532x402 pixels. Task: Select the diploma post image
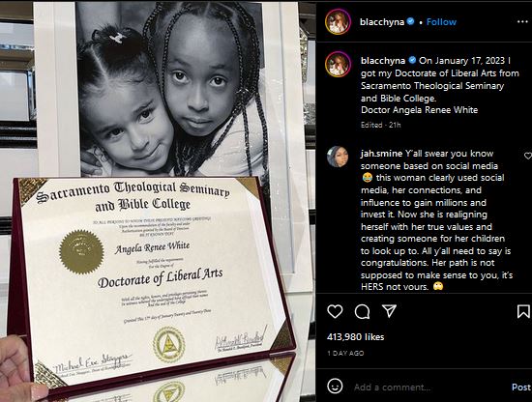tap(158, 201)
